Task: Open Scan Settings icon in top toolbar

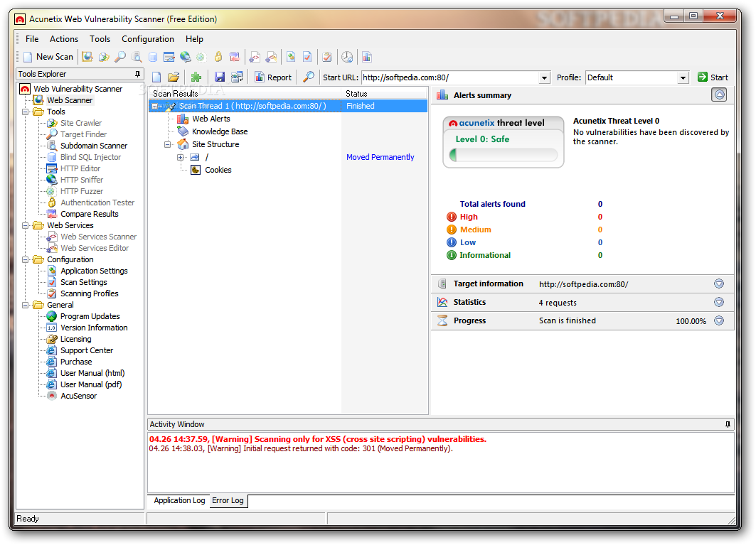Action: point(307,57)
